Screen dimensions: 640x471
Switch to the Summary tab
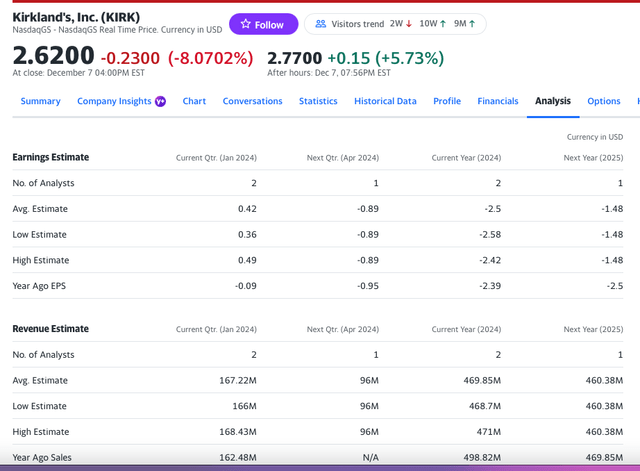[40, 101]
